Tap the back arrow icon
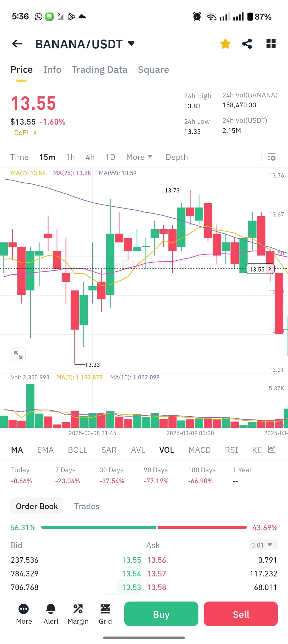288x644 pixels. pyautogui.click(x=17, y=44)
